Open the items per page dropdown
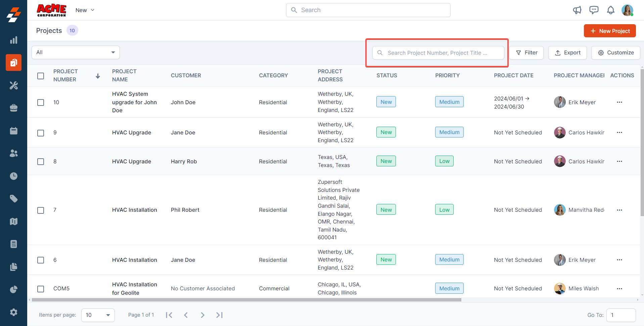The height and width of the screenshot is (326, 644). pyautogui.click(x=98, y=315)
